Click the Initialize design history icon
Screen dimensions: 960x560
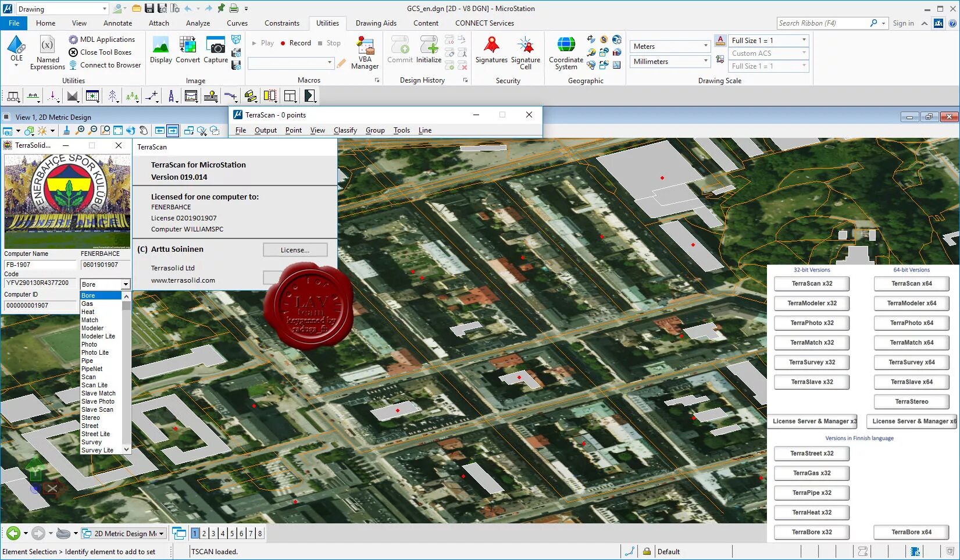pyautogui.click(x=429, y=49)
